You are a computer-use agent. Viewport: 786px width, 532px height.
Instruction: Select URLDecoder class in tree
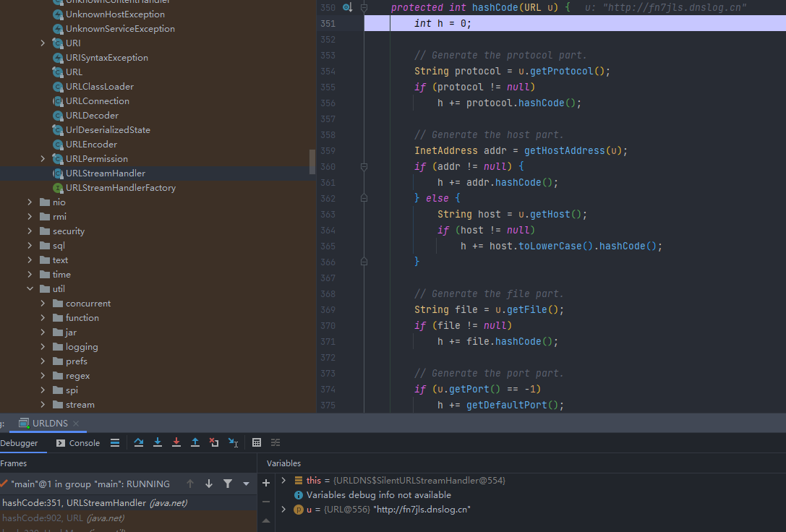coord(93,115)
